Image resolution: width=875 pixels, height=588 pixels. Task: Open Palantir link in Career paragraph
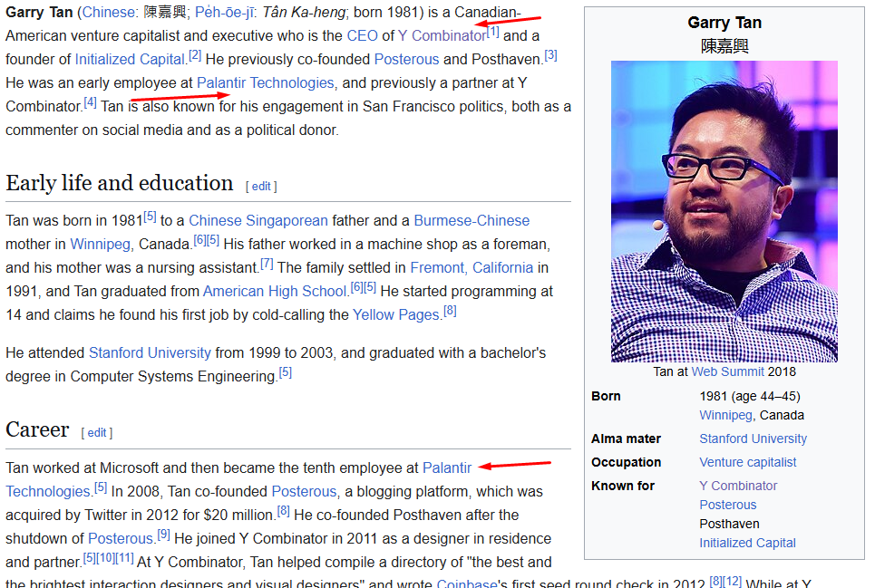[447, 468]
